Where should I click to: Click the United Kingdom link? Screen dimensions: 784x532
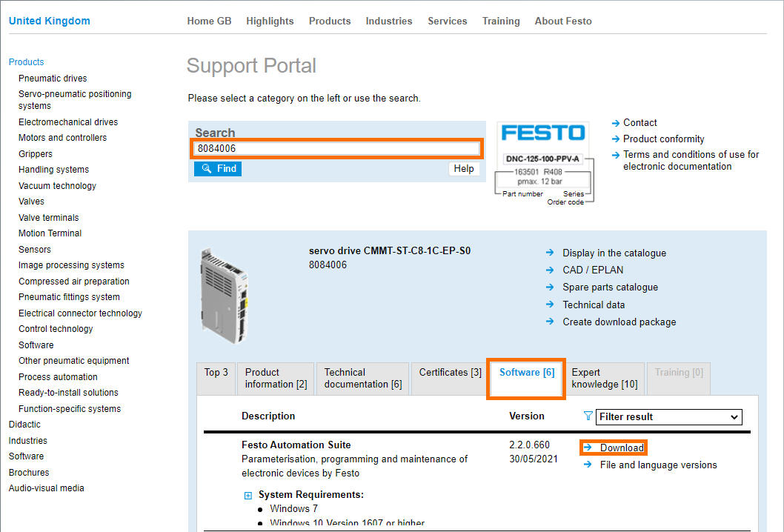50,21
